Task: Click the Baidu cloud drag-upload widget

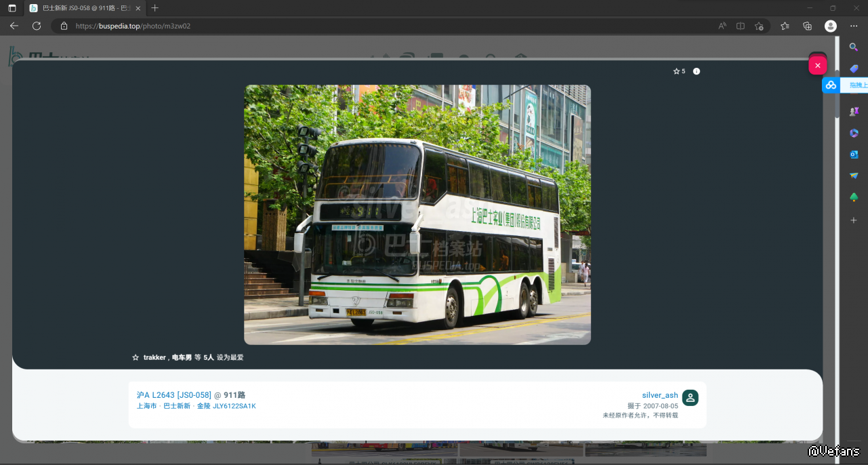Action: (x=844, y=85)
